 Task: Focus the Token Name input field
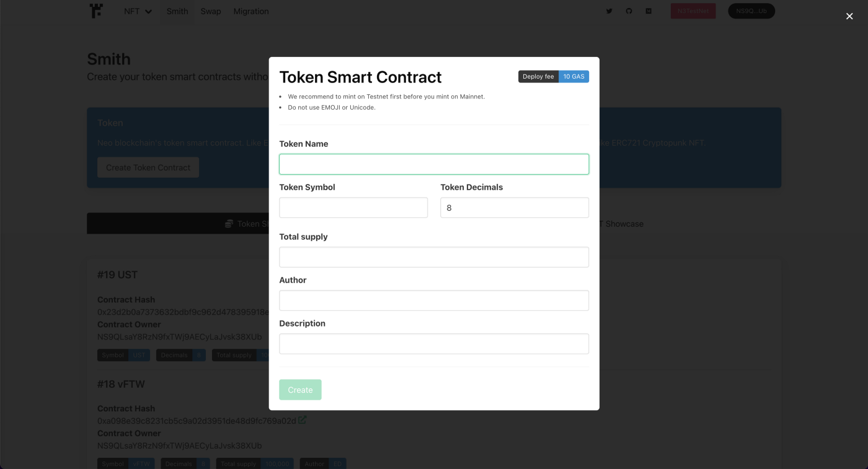coord(434,164)
